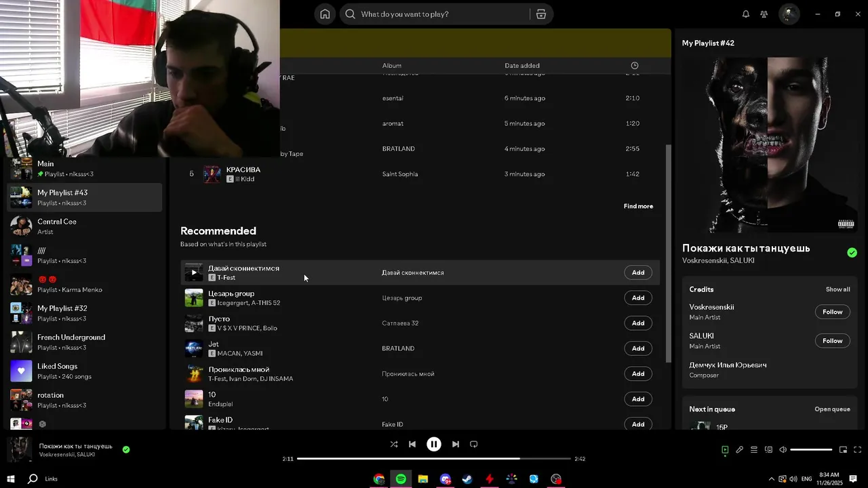Screen dimensions: 868x488
Task: Follow Voskresenskii
Action: 832,312
